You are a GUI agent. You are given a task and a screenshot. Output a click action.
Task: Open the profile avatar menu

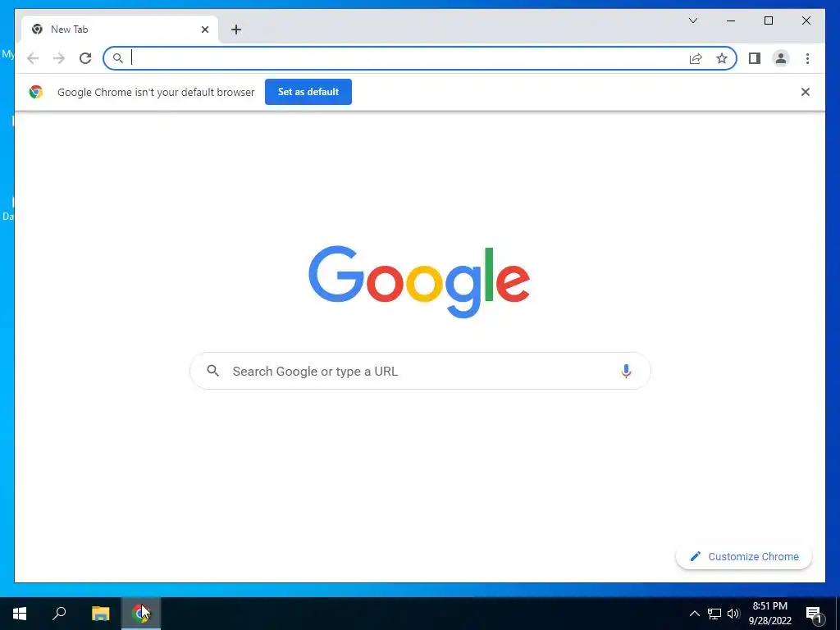pyautogui.click(x=781, y=58)
